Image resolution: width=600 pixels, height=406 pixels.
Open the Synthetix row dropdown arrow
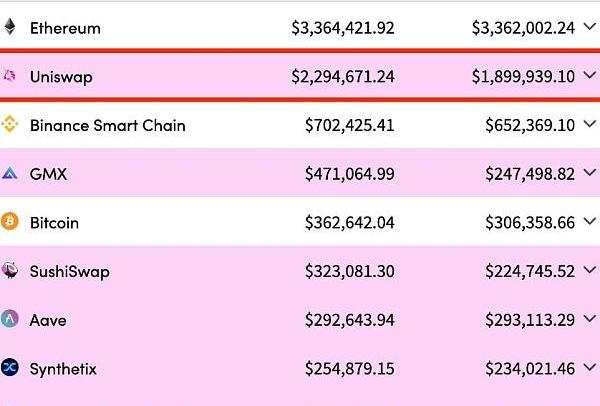[589, 368]
